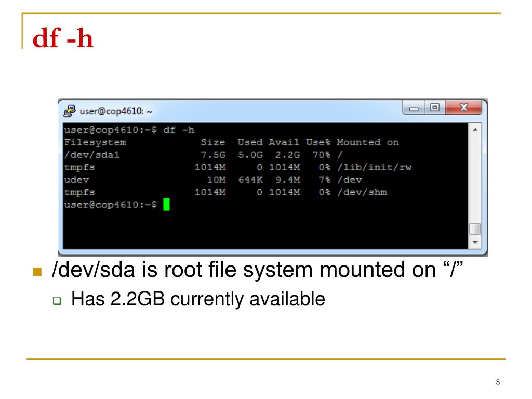
Task: Click the '10M' size value
Action: coord(216,180)
